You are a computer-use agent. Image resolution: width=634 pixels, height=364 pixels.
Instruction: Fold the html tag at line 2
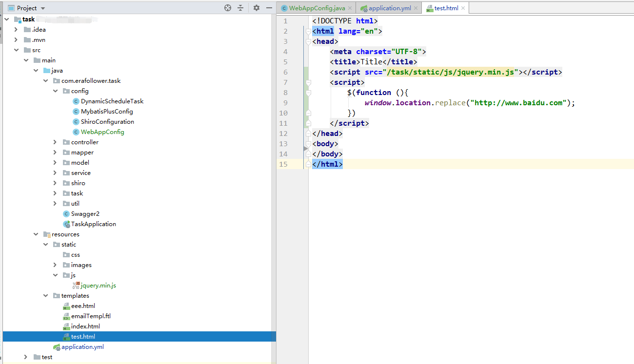(308, 31)
